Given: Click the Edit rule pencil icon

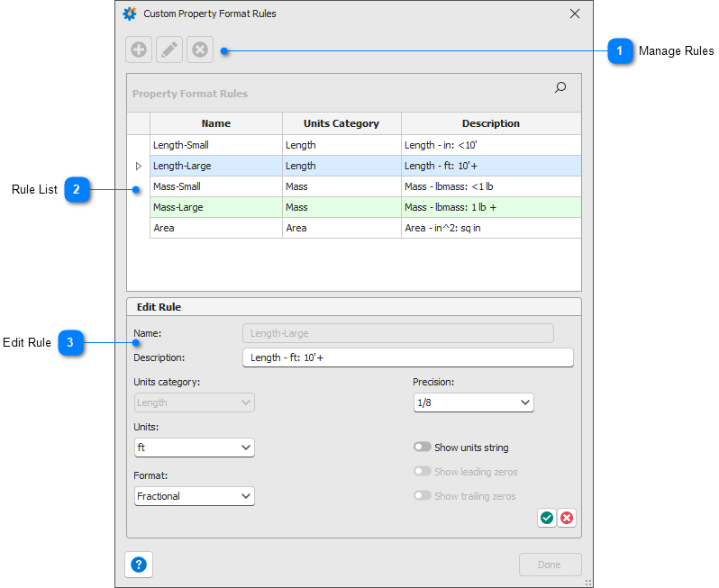Looking at the screenshot, I should (x=169, y=50).
